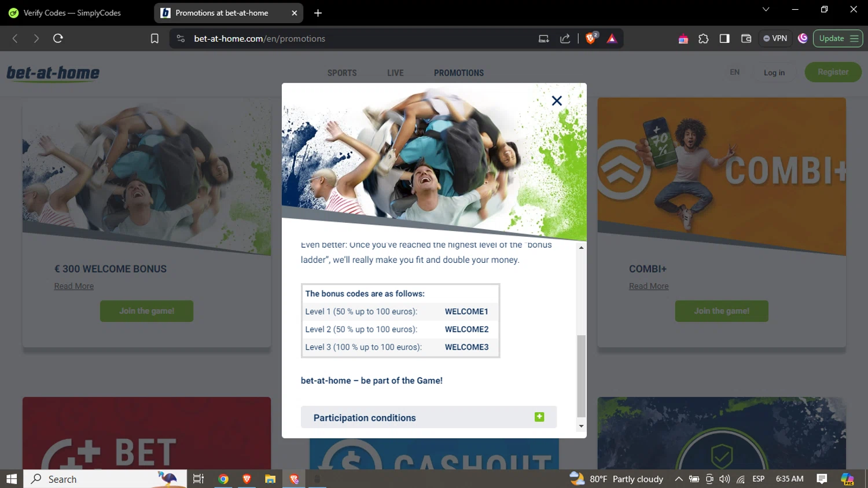Click the bet-at-home logo
This screenshot has height=488, width=868.
click(53, 74)
